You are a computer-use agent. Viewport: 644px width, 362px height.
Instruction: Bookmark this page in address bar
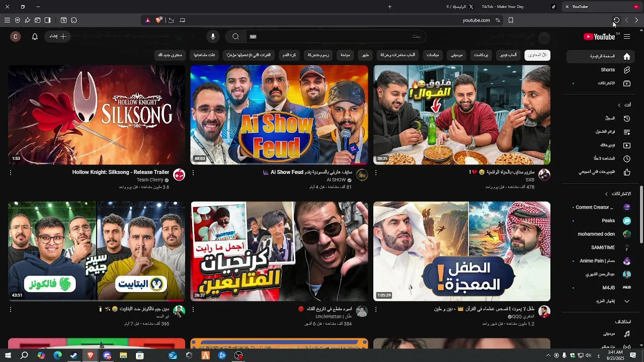[511, 20]
